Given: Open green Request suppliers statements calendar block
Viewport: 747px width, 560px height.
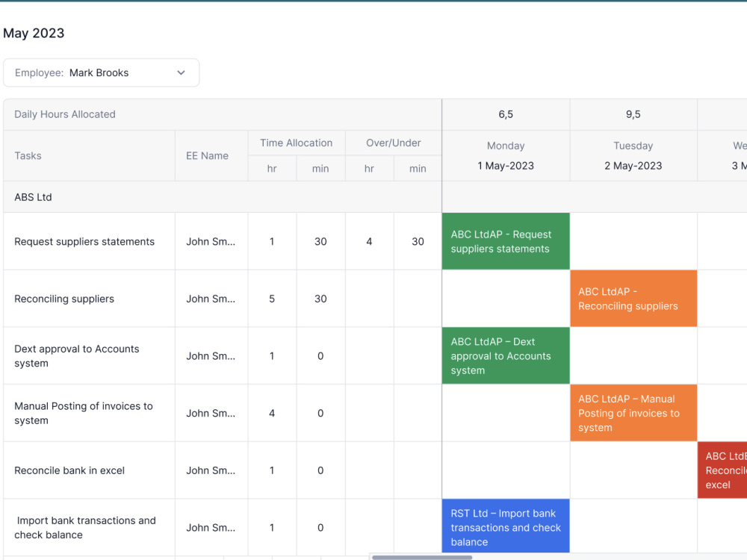Looking at the screenshot, I should coord(506,241).
